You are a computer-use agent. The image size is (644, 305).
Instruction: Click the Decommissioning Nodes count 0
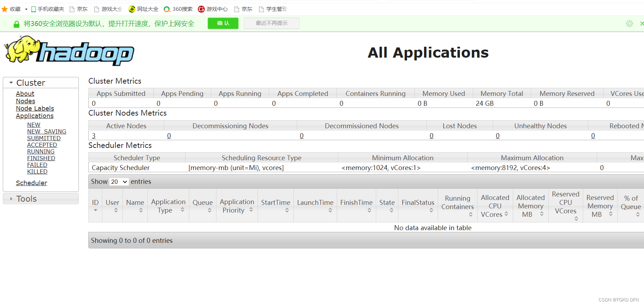tap(169, 136)
